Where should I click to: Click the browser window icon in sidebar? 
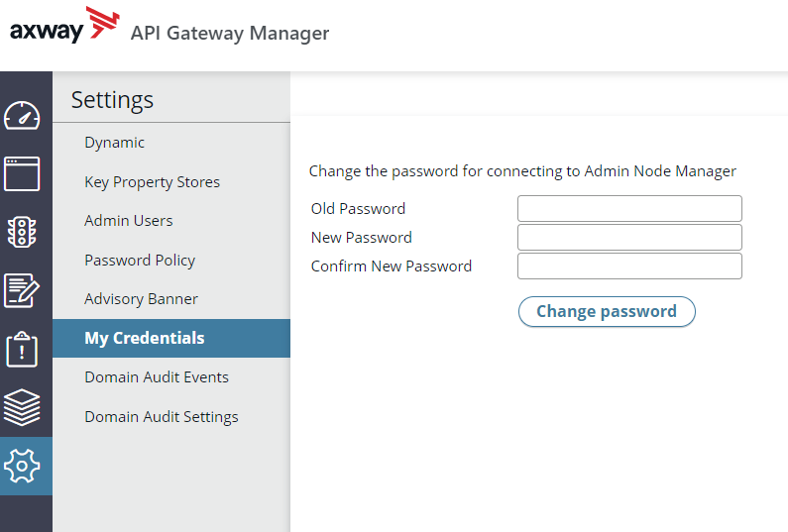point(22,173)
